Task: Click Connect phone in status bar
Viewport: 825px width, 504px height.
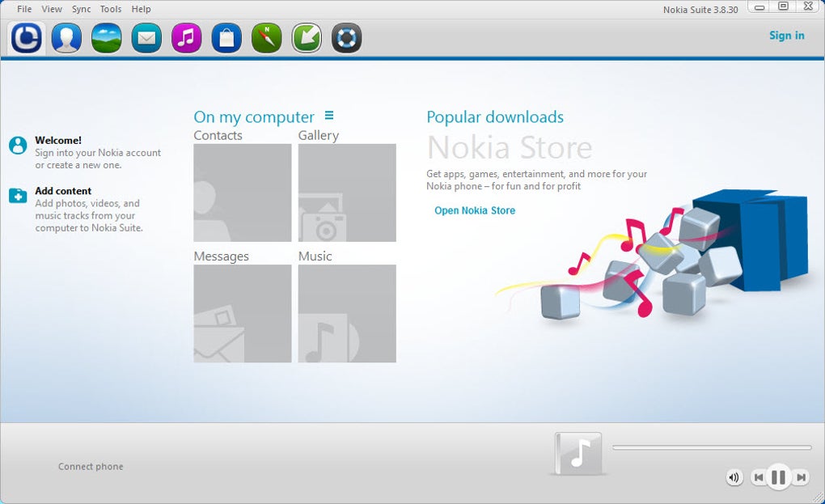Action: 91,466
